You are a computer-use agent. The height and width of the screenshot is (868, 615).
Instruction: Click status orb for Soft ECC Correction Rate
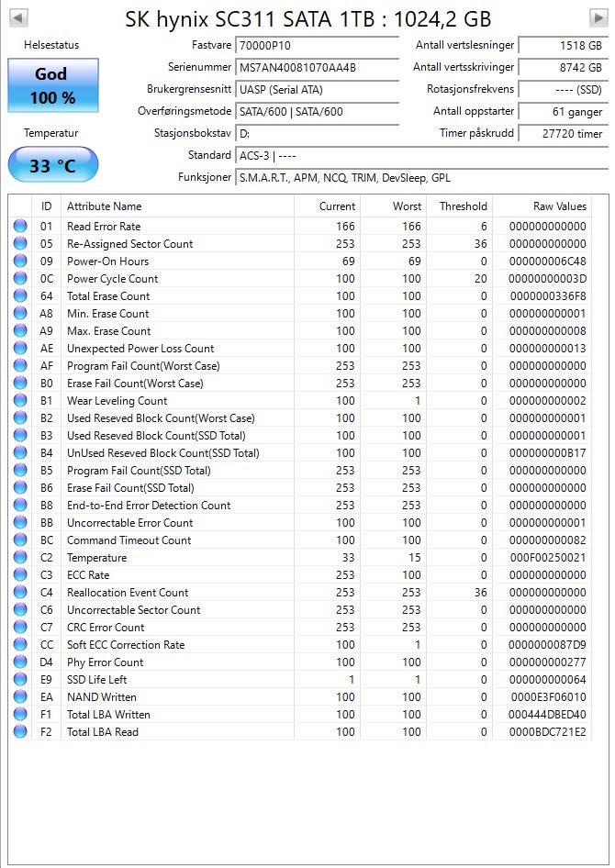20,644
